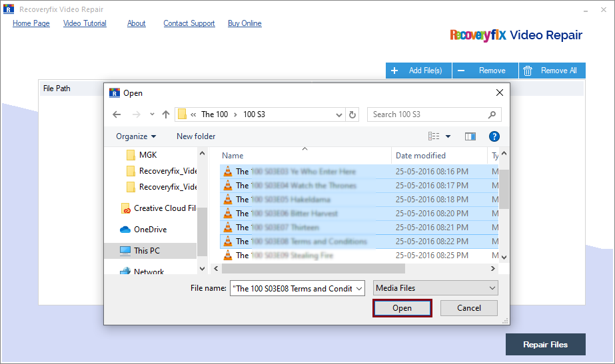Click the Back arrow in the Open dialog
The height and width of the screenshot is (364, 615).
[117, 114]
